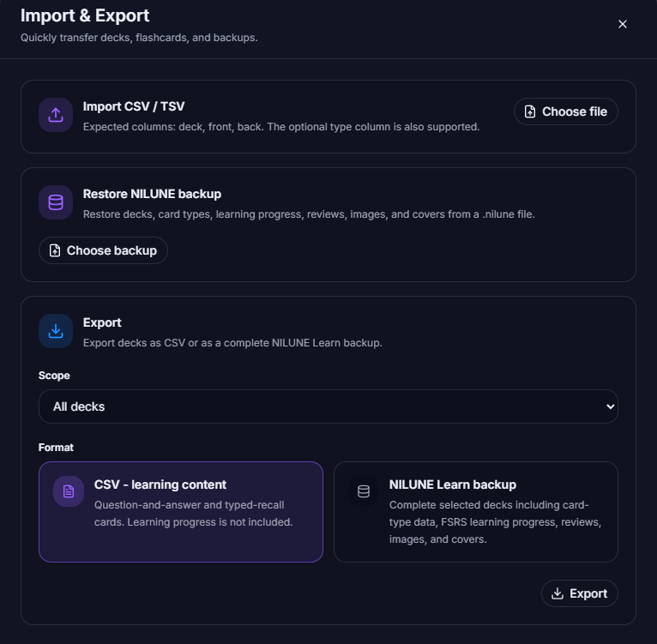The image size is (657, 644).
Task: Click the file icon inside Choose backup button
Action: [x=55, y=250]
